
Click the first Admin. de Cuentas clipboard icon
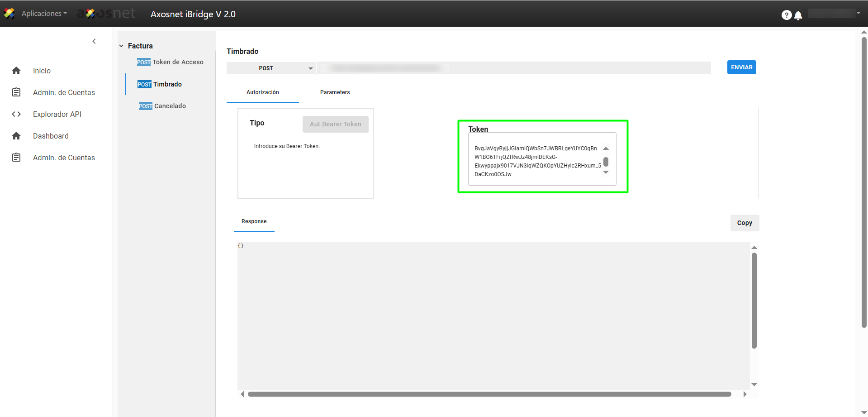[x=16, y=92]
